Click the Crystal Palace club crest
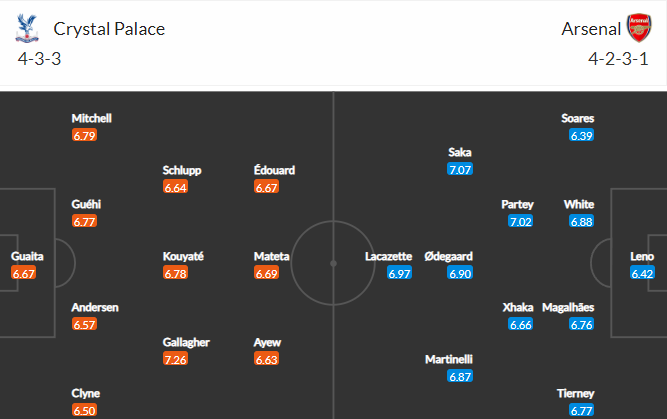667x419 pixels. (25, 28)
